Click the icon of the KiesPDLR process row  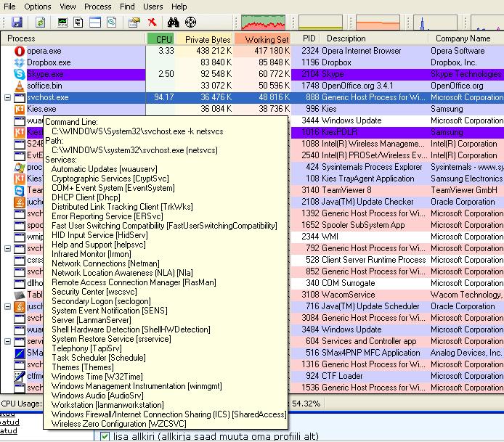click(x=20, y=132)
